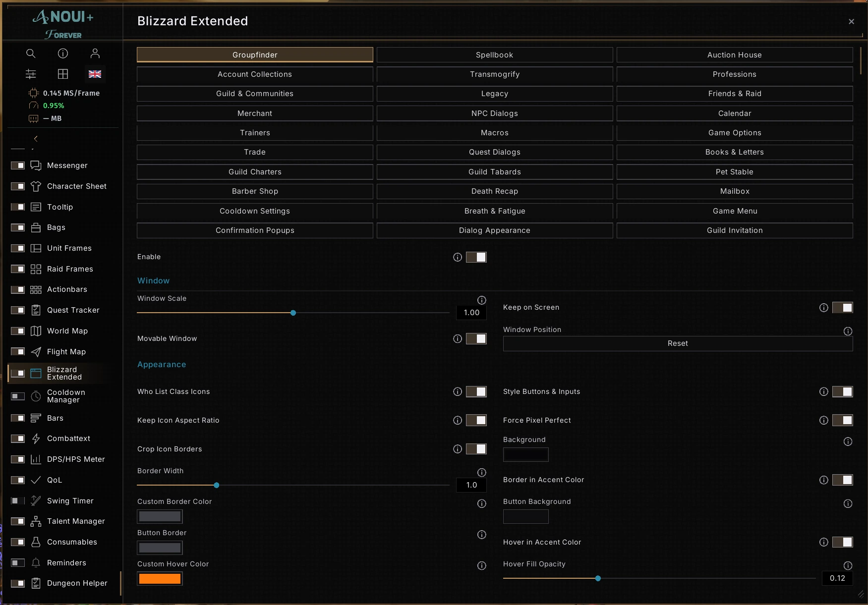Switch to Dialog Appearance tab

[495, 230]
